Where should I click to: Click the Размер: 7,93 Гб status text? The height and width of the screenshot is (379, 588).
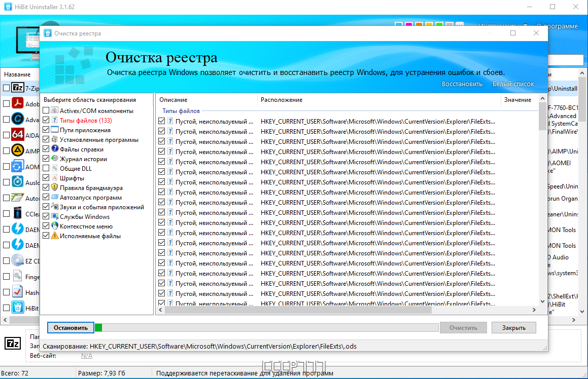pyautogui.click(x=101, y=373)
